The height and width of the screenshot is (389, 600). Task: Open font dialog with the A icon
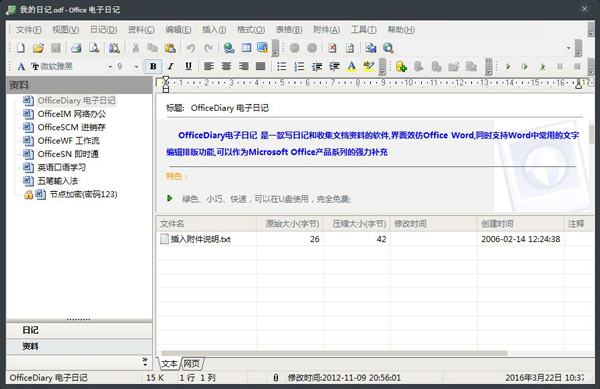point(21,67)
